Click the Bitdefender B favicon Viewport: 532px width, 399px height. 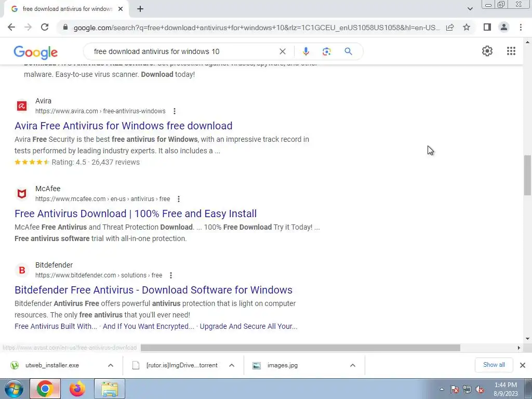click(x=22, y=270)
